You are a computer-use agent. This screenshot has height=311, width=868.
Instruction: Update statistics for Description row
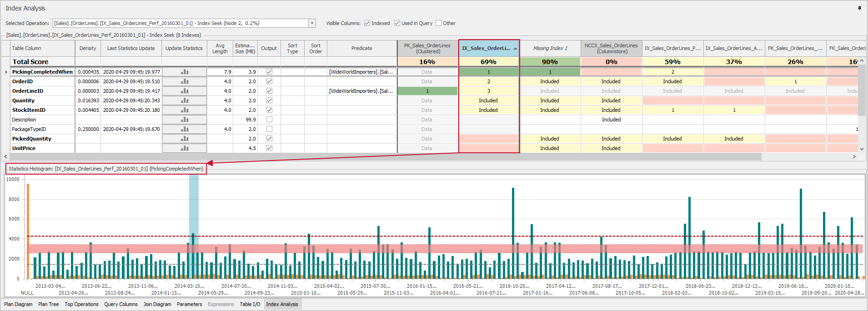tap(185, 120)
